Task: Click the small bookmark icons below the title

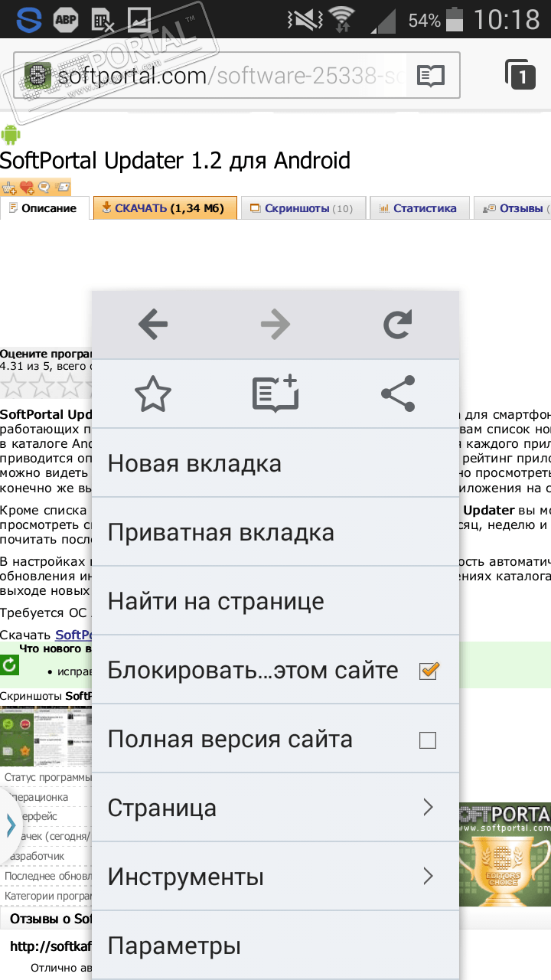Action: pyautogui.click(x=36, y=187)
